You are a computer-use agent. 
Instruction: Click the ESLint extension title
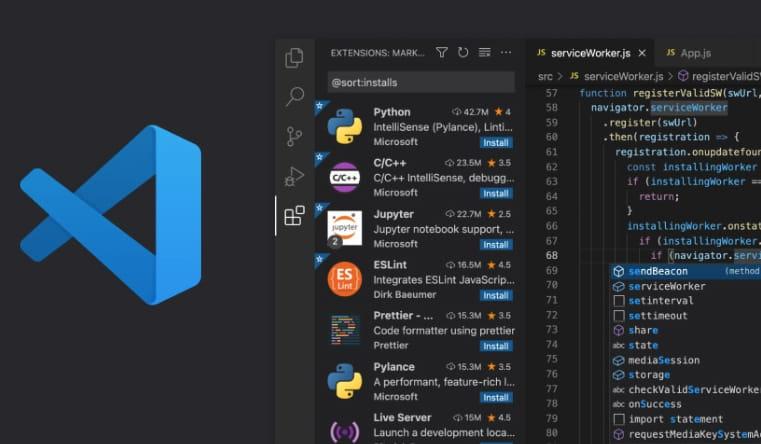(390, 265)
